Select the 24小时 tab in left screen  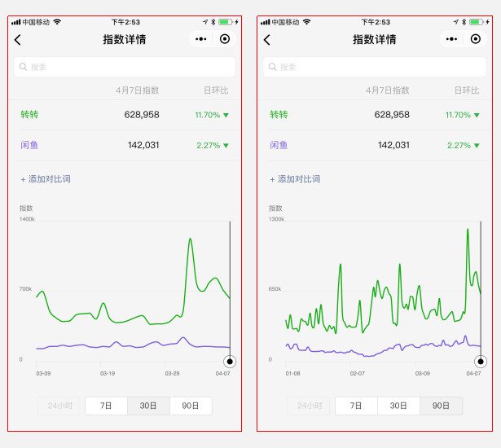pos(59,406)
